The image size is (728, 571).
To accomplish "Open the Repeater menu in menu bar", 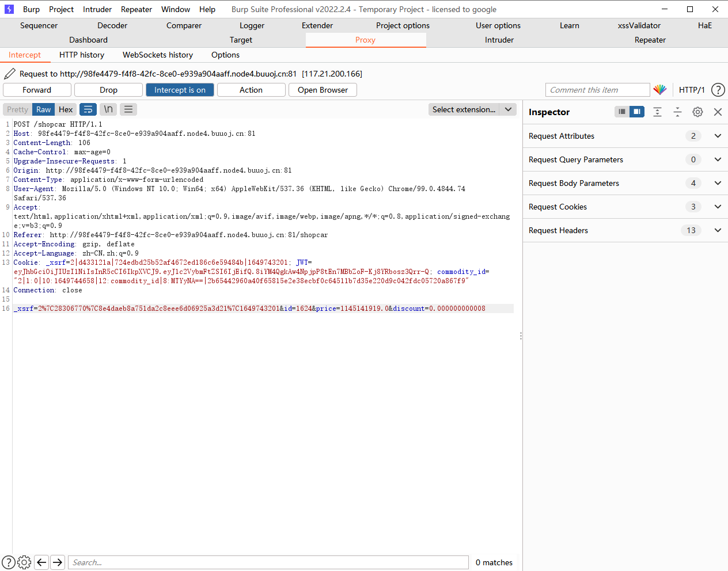I will [x=136, y=9].
